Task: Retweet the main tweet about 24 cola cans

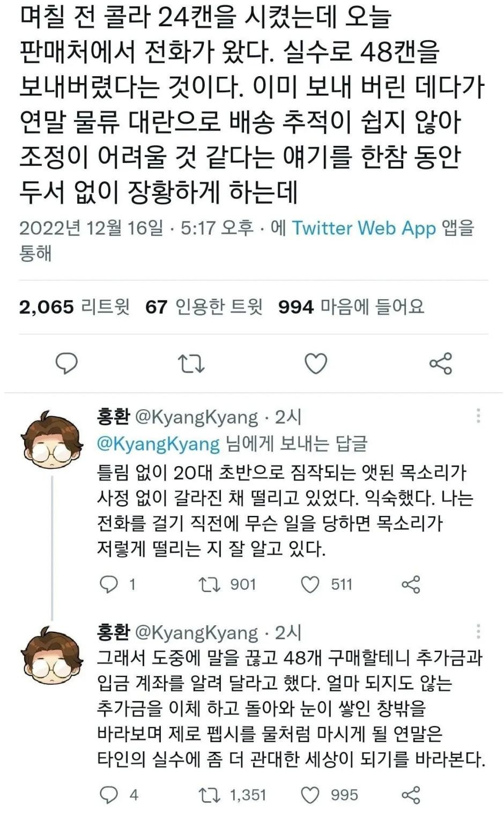Action: tap(191, 364)
